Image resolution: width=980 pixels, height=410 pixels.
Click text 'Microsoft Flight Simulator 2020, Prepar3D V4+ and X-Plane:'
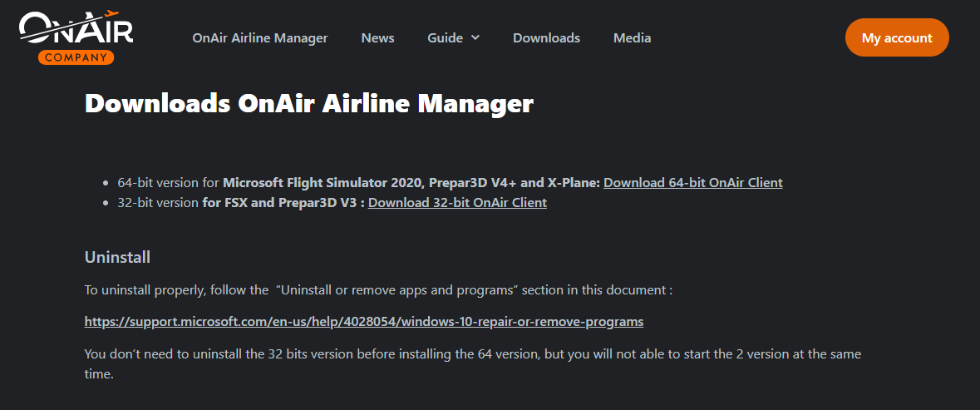click(x=412, y=183)
